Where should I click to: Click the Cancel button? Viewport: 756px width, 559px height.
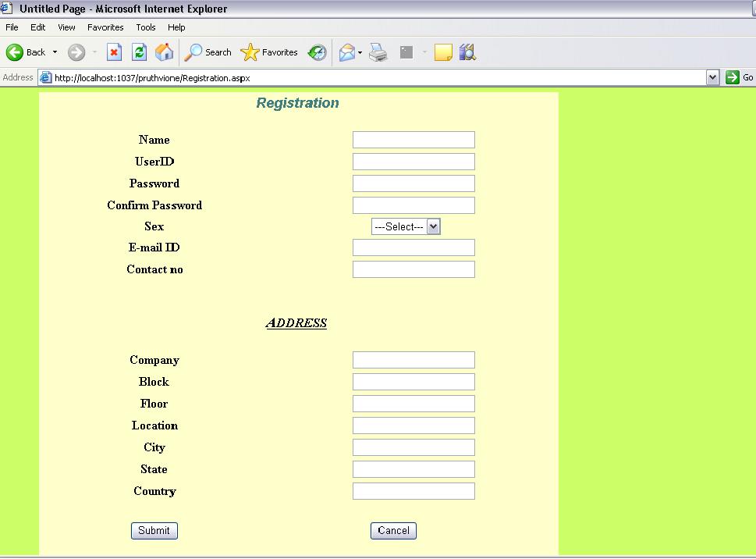pos(393,531)
